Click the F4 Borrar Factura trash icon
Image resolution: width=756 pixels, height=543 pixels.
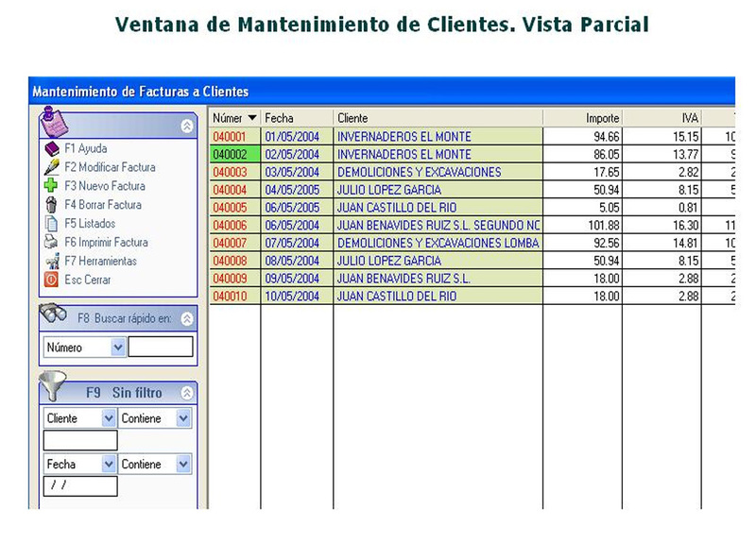51,205
